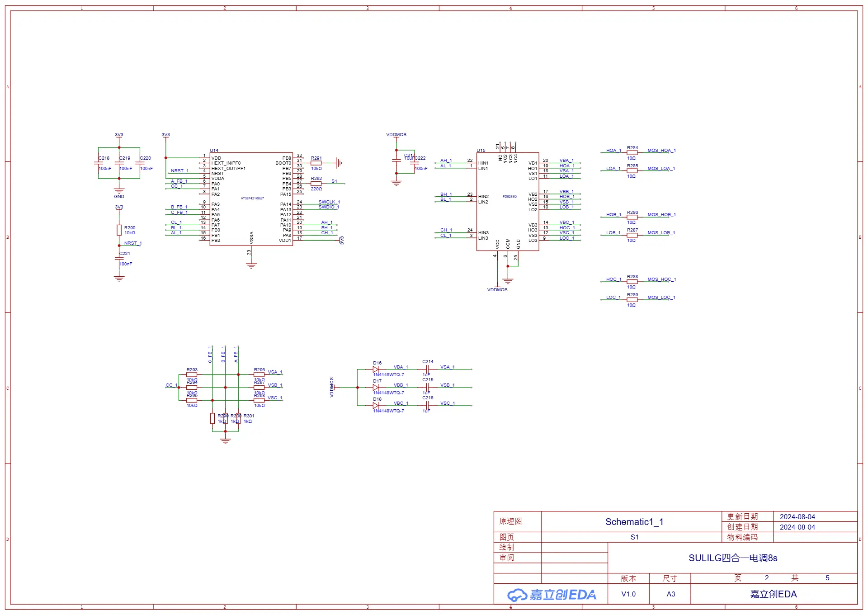Click the 嘉立创EDA cloud logo
The image size is (868, 615).
coord(552,595)
